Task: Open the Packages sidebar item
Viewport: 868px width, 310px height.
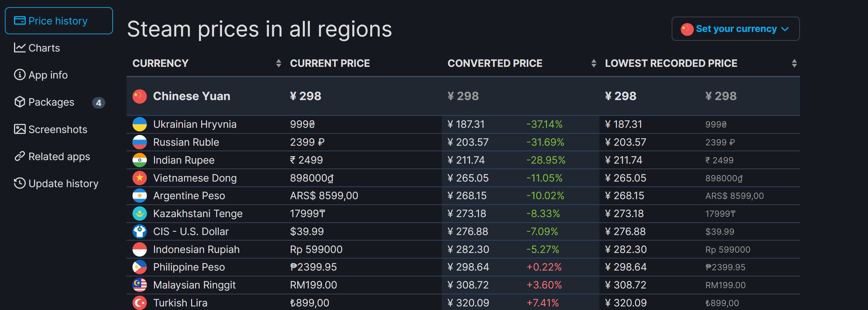Action: pos(51,102)
